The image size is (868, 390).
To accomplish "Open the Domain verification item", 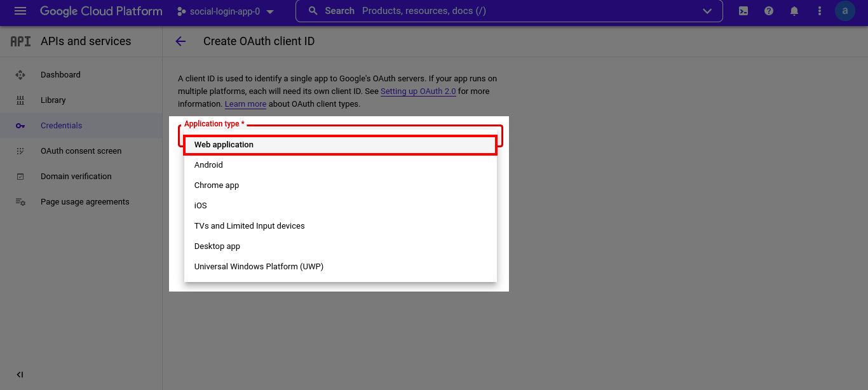I will (x=81, y=177).
